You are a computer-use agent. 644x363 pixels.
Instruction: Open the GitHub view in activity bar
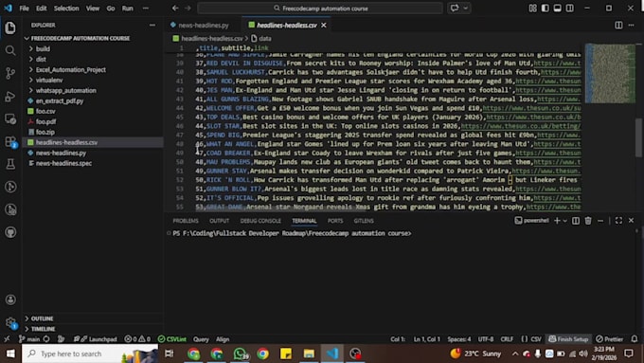[10, 232]
